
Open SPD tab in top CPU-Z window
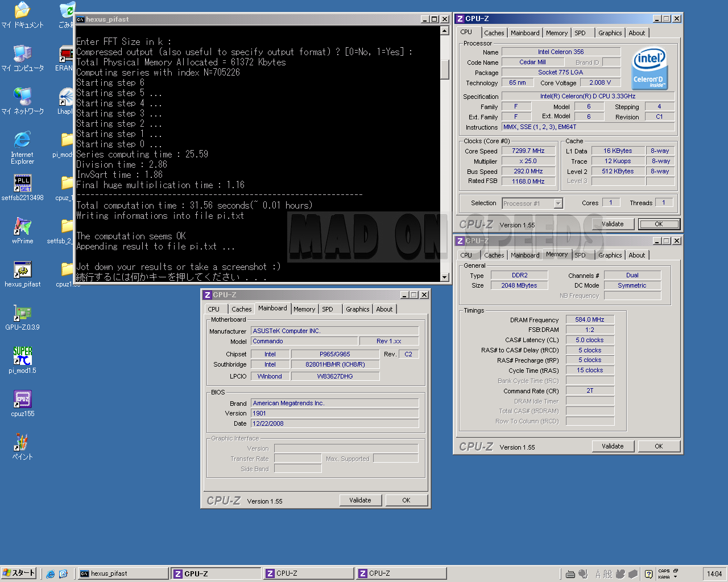(580, 33)
